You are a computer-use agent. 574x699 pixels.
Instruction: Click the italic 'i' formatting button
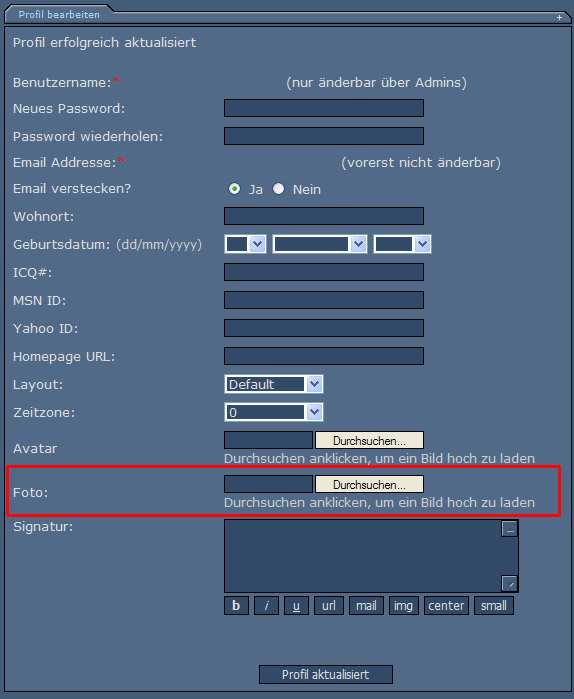[x=266, y=606]
